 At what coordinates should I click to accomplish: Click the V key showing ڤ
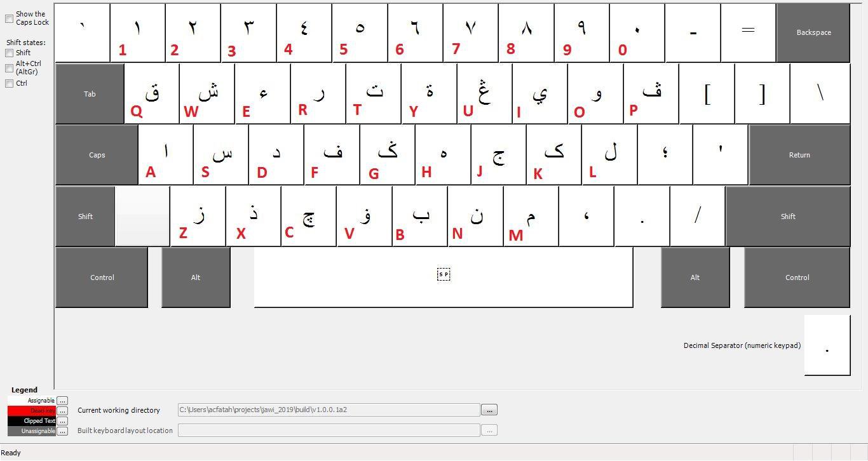(x=364, y=216)
